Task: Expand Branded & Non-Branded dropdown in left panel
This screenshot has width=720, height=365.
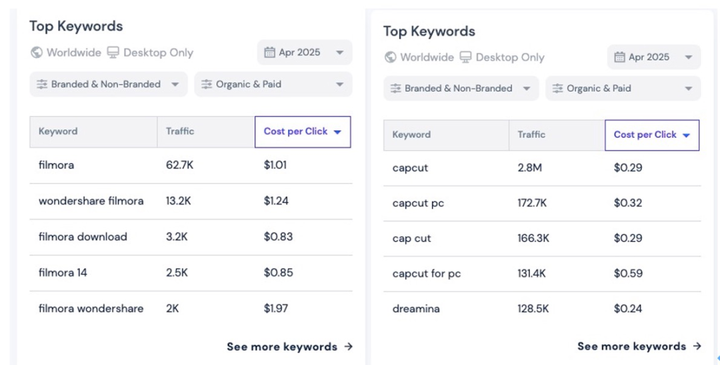Action: tap(108, 84)
